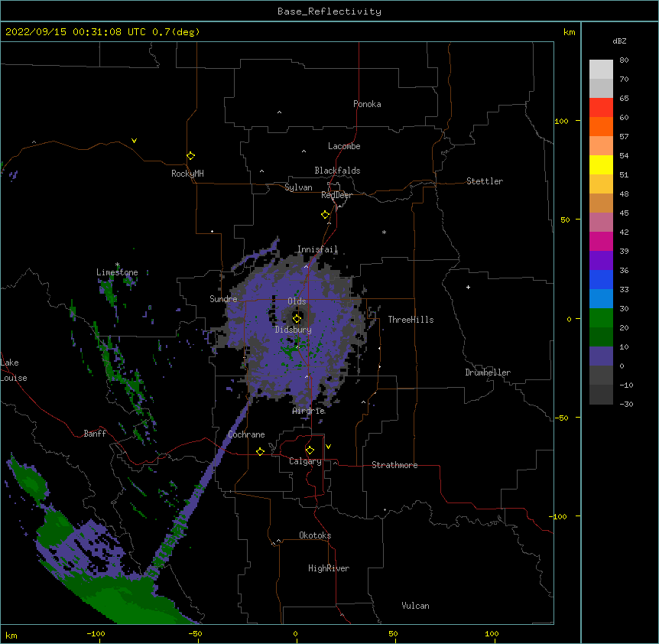
Task: Click the Blackfalds city label
Action: click(x=337, y=171)
